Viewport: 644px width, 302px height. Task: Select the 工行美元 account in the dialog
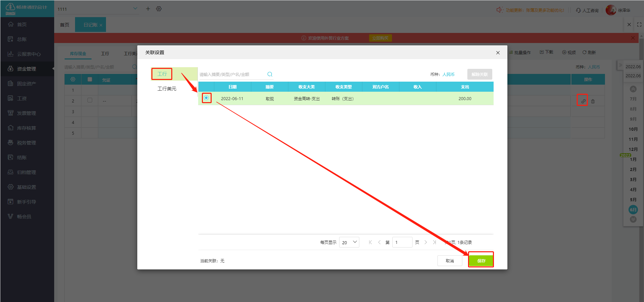click(167, 89)
